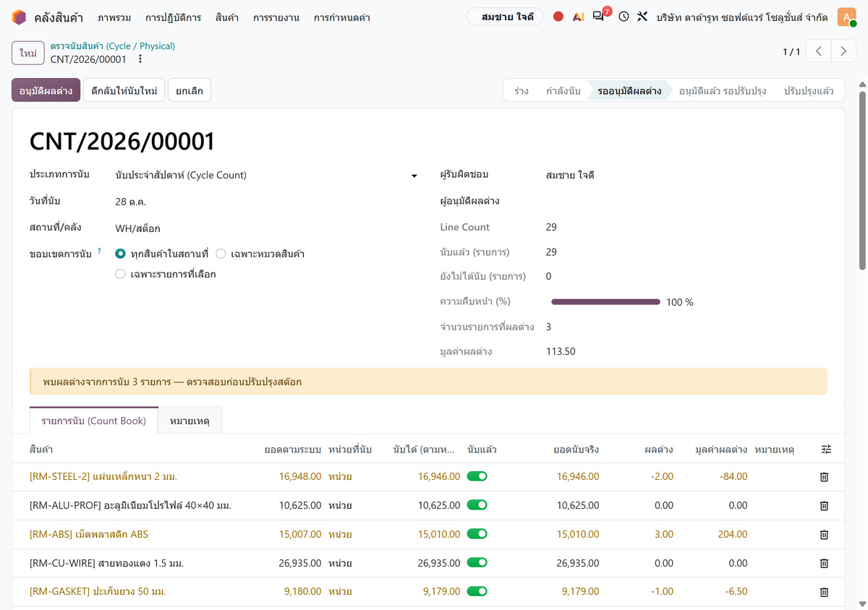The width and height of the screenshot is (868, 610).
Task: Click the progress bar at 100 %
Action: (605, 302)
